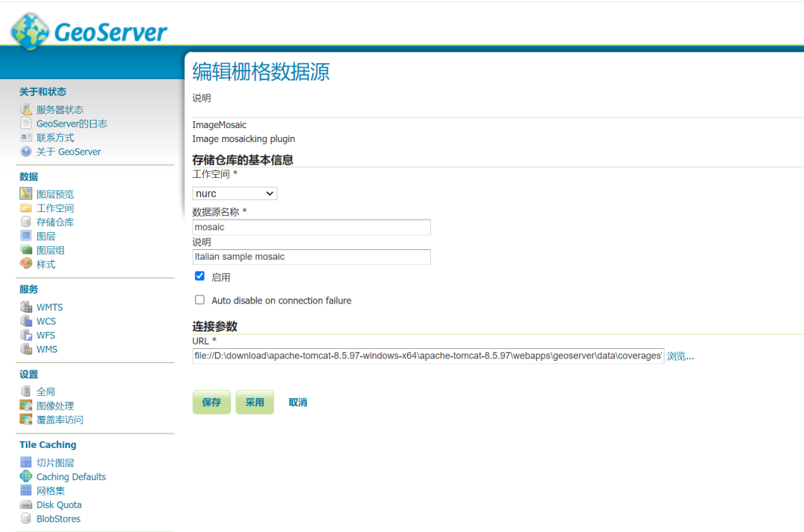804x532 pixels.
Task: Click the WMS service icon
Action: 26,348
